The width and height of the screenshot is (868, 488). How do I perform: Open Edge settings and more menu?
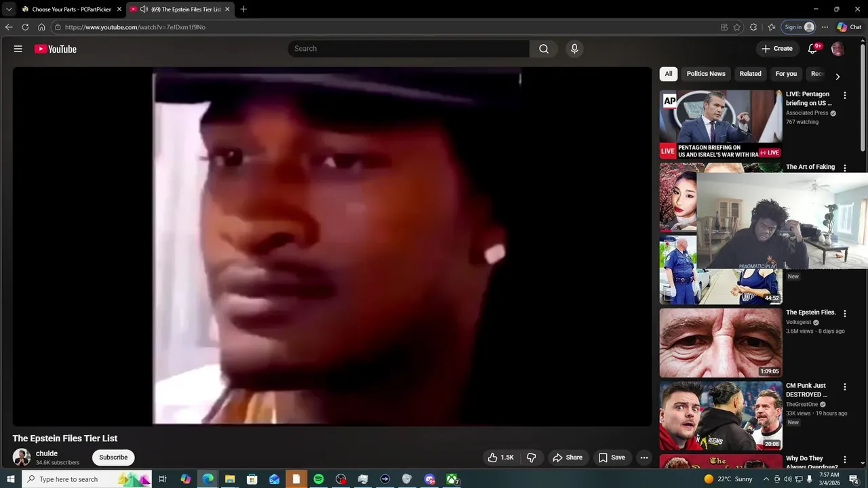coord(825,27)
